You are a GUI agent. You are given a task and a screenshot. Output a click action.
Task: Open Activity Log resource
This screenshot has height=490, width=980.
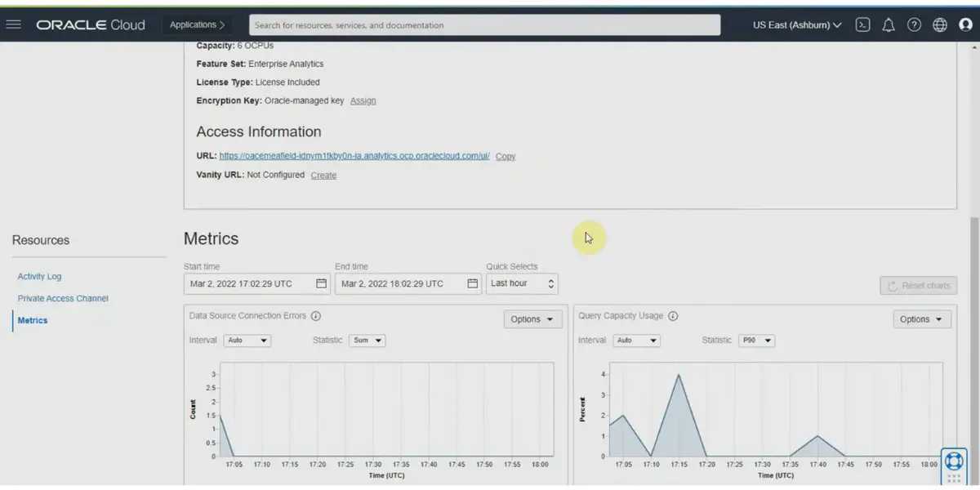click(x=39, y=277)
